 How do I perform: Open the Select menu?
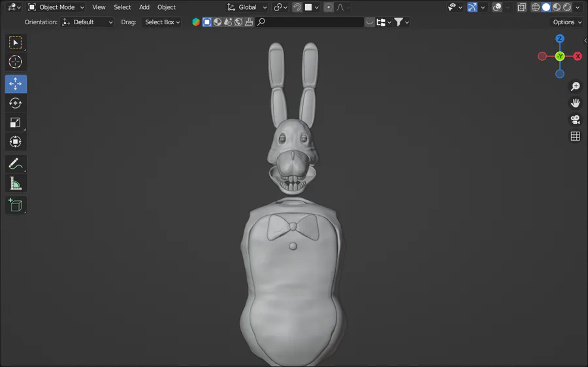click(122, 7)
